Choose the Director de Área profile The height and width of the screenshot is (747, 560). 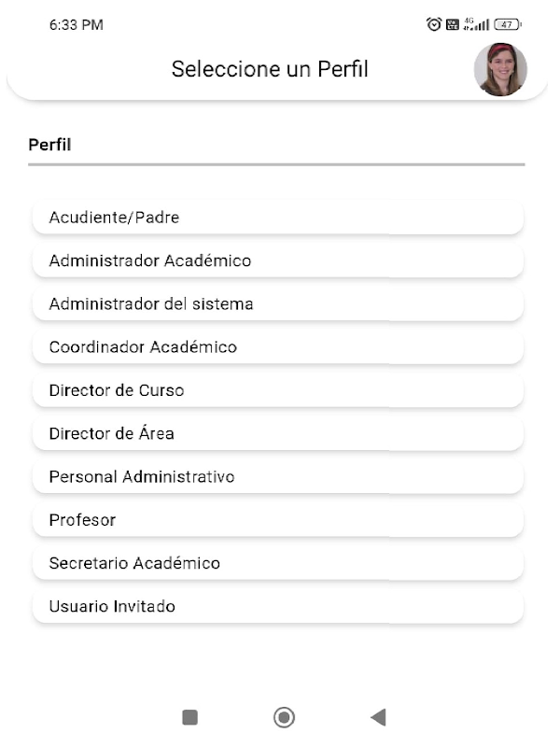pos(278,433)
